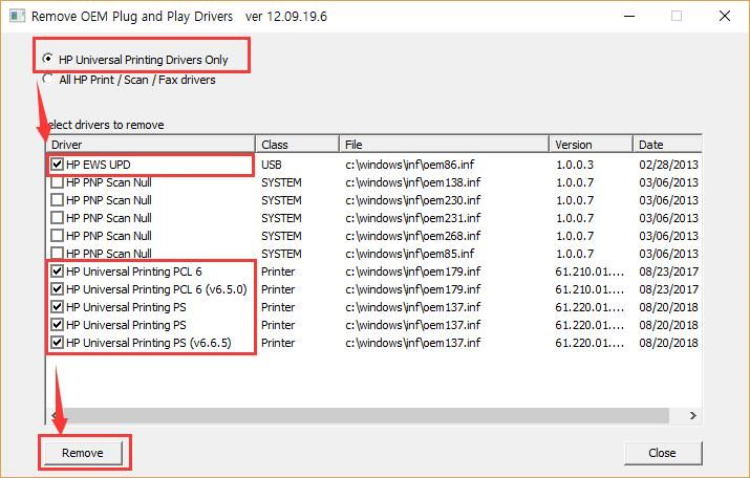The height and width of the screenshot is (478, 750).
Task: Sort list by Date column header
Action: coord(668,145)
